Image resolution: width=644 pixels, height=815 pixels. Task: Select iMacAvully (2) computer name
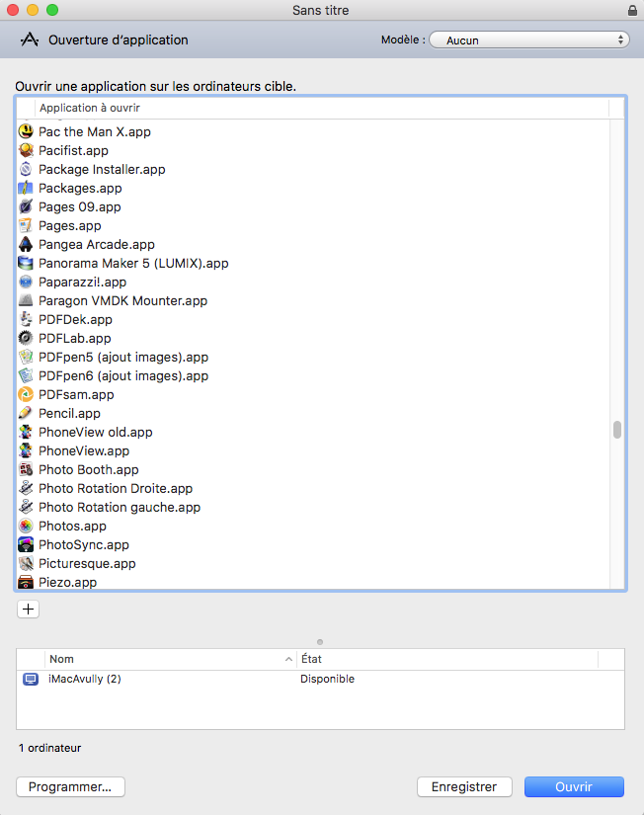(x=84, y=679)
